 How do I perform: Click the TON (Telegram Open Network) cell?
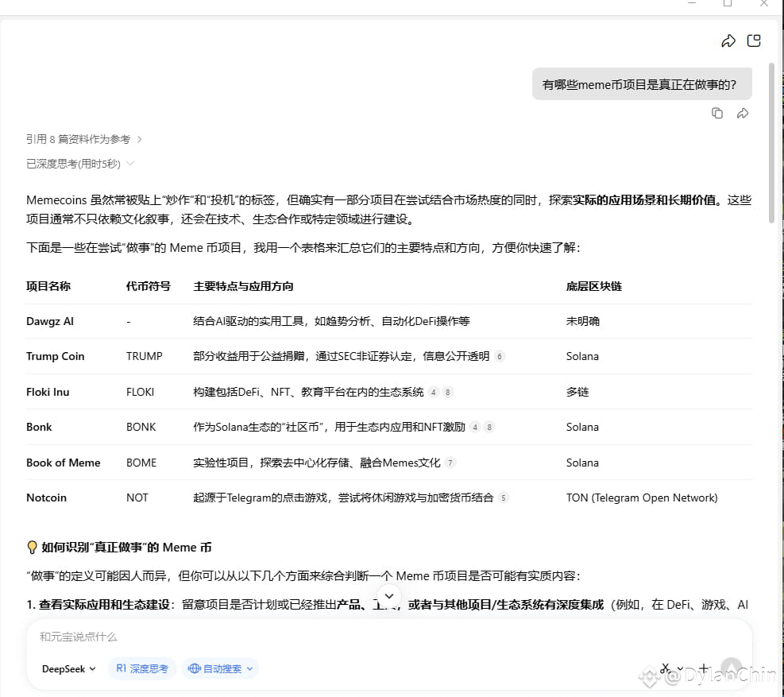coord(642,498)
